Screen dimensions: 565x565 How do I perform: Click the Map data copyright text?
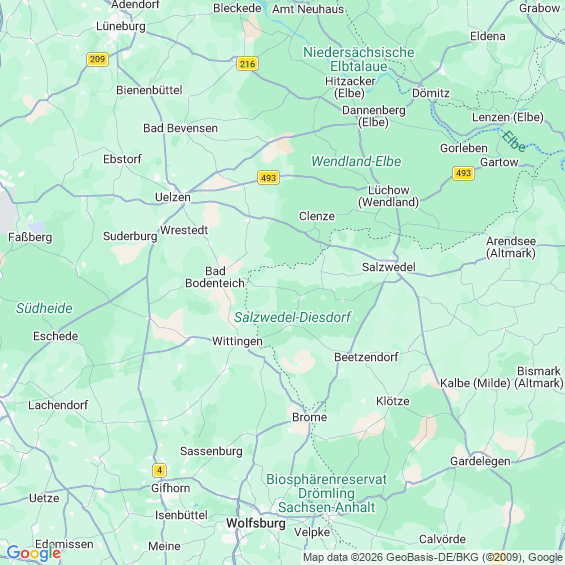(433, 557)
